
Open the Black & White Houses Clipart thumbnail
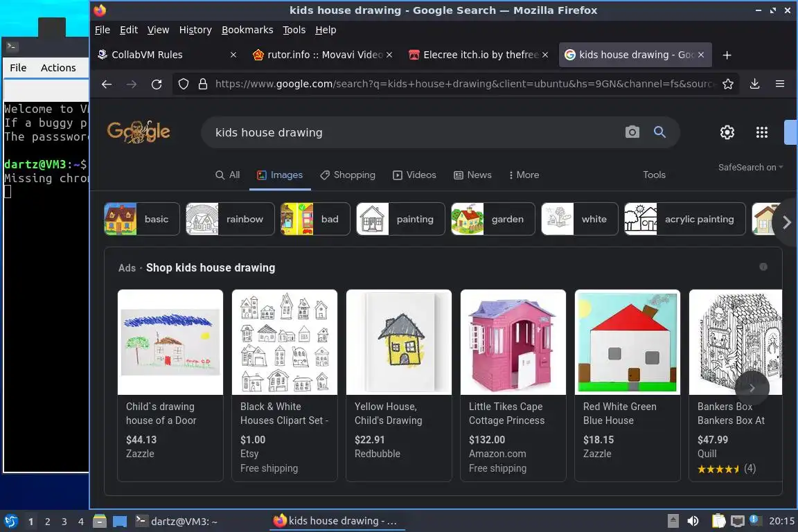coord(285,342)
